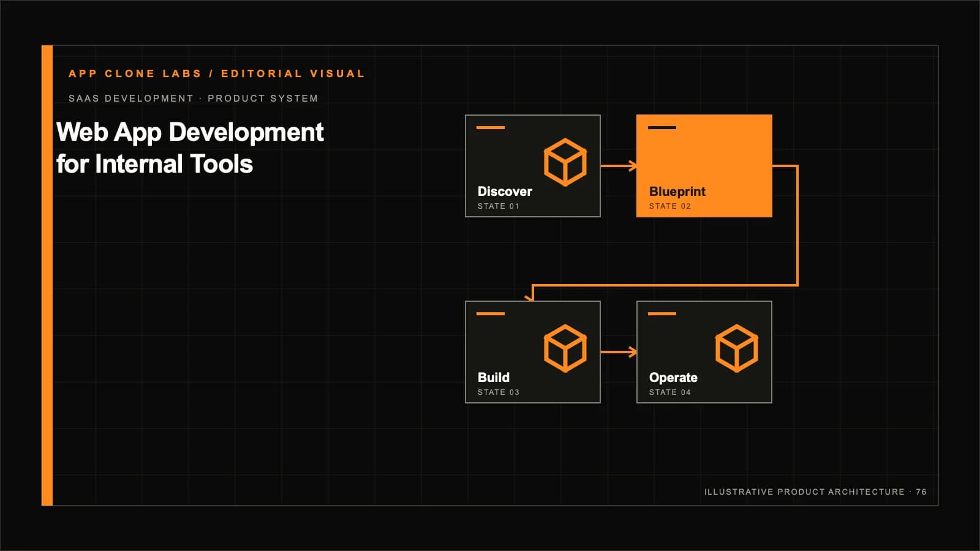The image size is (980, 551).
Task: Click the 'for Internal Tools' heading line
Action: point(154,164)
